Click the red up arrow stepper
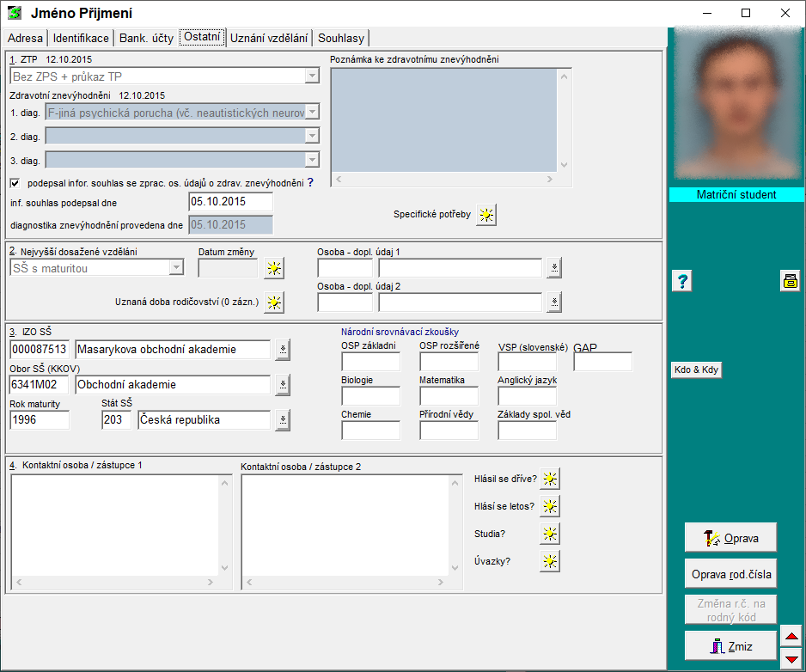Screen dimensions: 806x672 point(792,636)
